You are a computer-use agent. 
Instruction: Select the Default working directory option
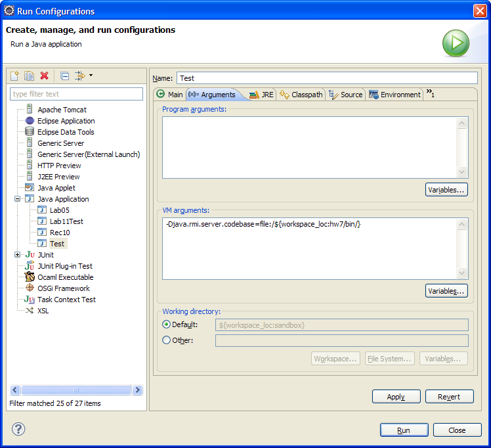coord(166,325)
